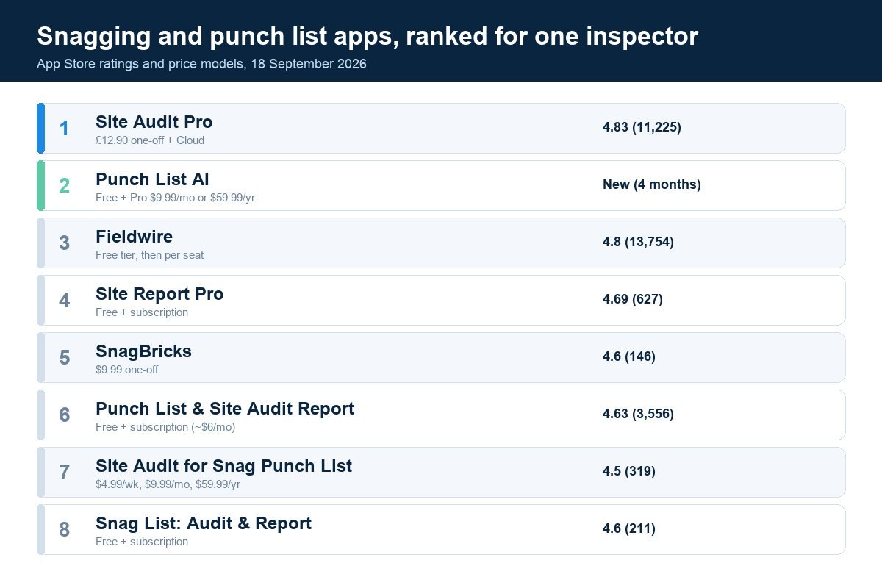Click the New (4 months) label
Screen dimensions: 882x588
pyautogui.click(x=652, y=184)
